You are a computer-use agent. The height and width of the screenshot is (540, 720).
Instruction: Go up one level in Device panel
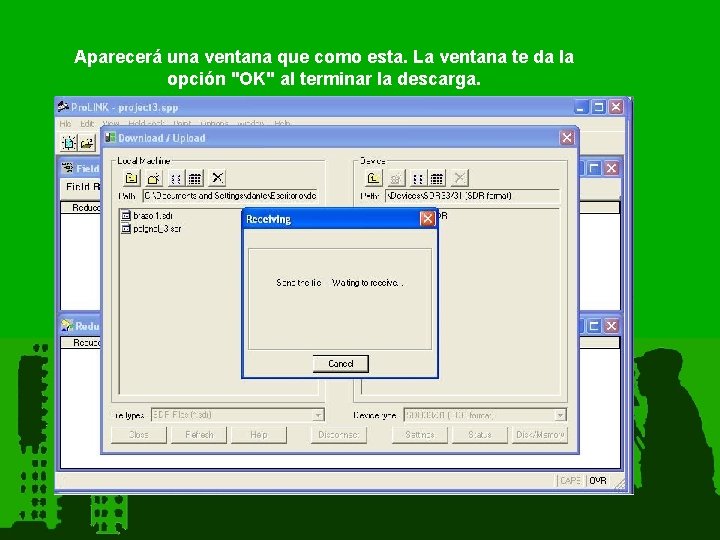373,178
